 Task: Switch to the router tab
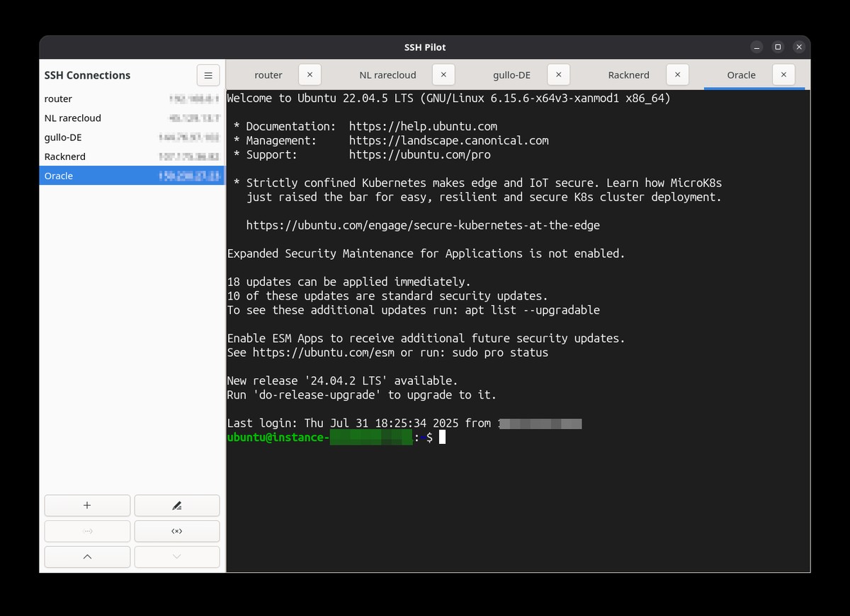click(x=268, y=74)
